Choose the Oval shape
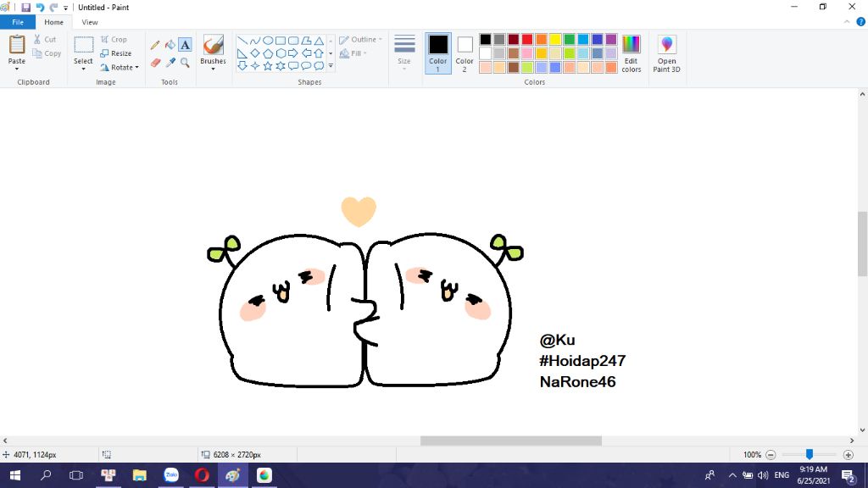 tap(267, 41)
